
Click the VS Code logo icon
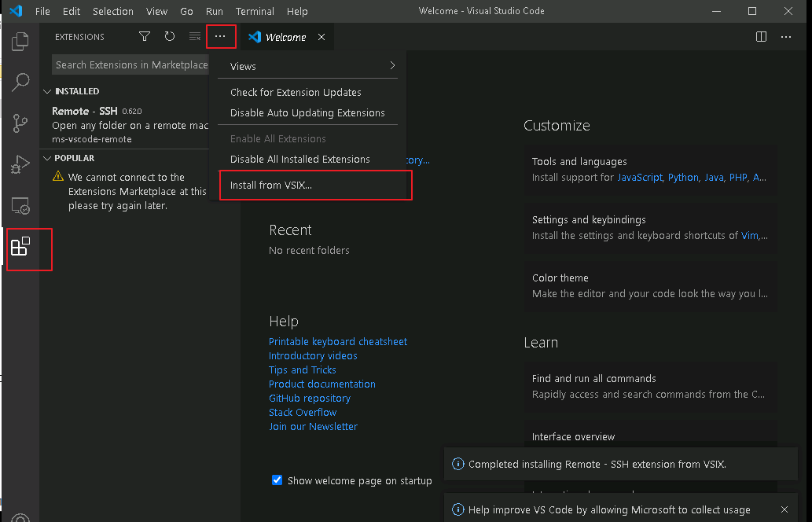[x=16, y=10]
